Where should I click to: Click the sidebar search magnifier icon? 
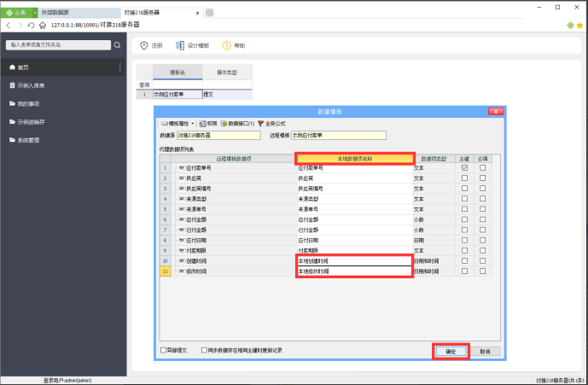coord(118,45)
